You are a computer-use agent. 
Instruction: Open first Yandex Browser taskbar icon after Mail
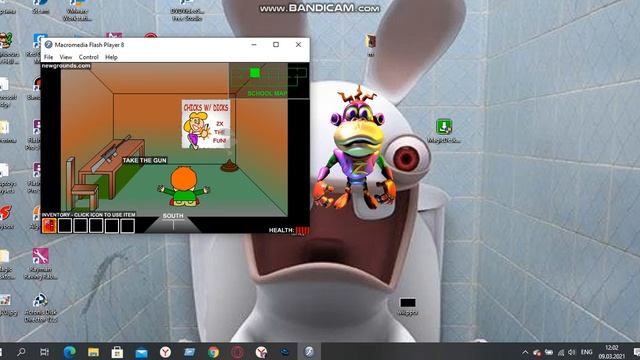(x=165, y=351)
